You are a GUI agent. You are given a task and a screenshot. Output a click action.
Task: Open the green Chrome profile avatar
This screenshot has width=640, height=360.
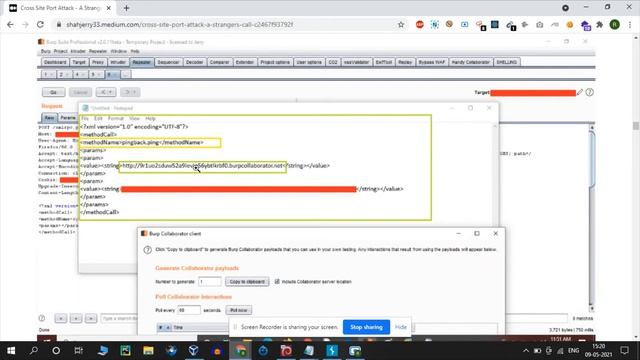pyautogui.click(x=614, y=24)
